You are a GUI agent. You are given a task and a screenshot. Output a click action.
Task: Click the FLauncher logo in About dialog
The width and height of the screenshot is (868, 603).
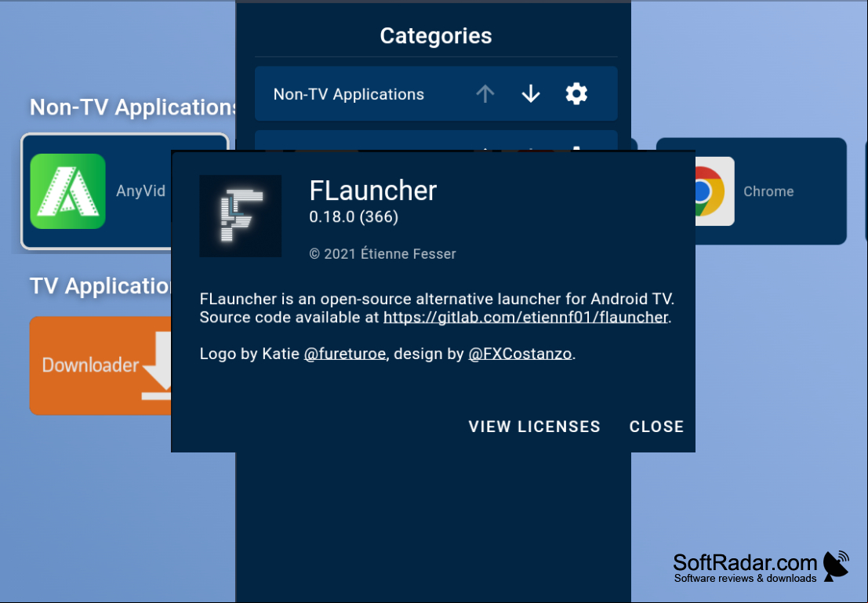pyautogui.click(x=240, y=216)
